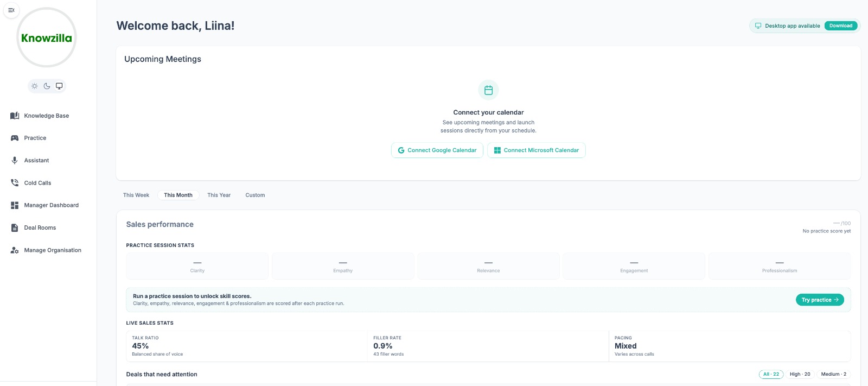Click the Filler Rate 0.9% stat
868x386 pixels.
488,346
